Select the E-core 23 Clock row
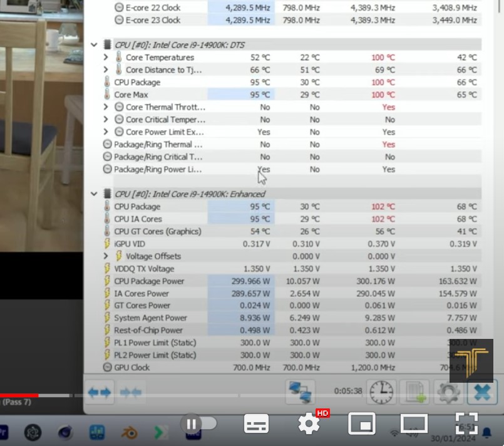 tap(297, 20)
